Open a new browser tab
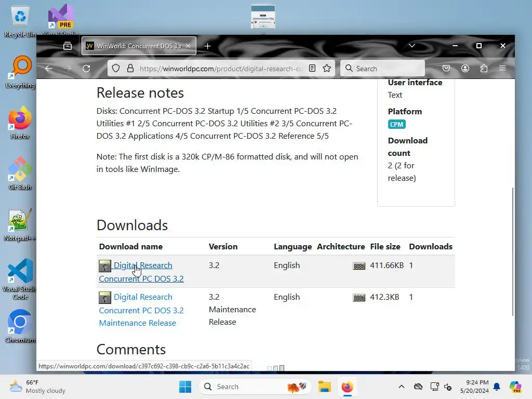Viewport: 532px width, 399px height. pos(208,46)
